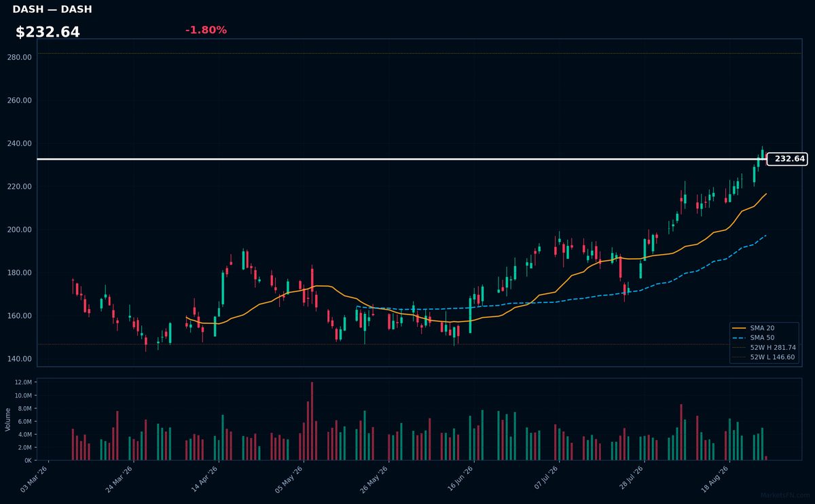Click the 52W H 281.74 legend entry

(764, 347)
